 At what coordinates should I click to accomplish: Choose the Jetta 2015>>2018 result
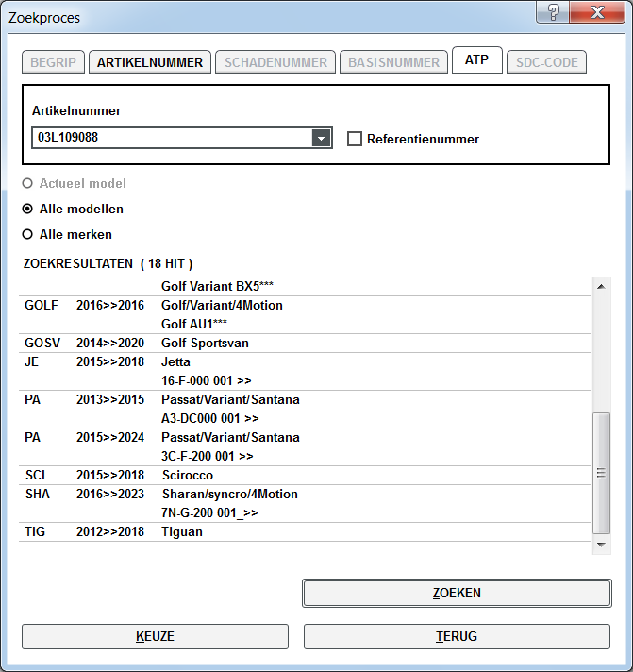[175, 361]
